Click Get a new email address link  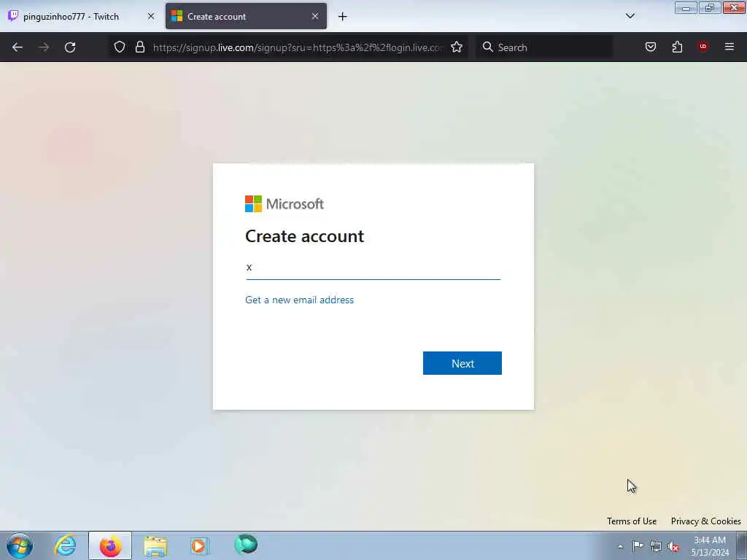coord(299,300)
